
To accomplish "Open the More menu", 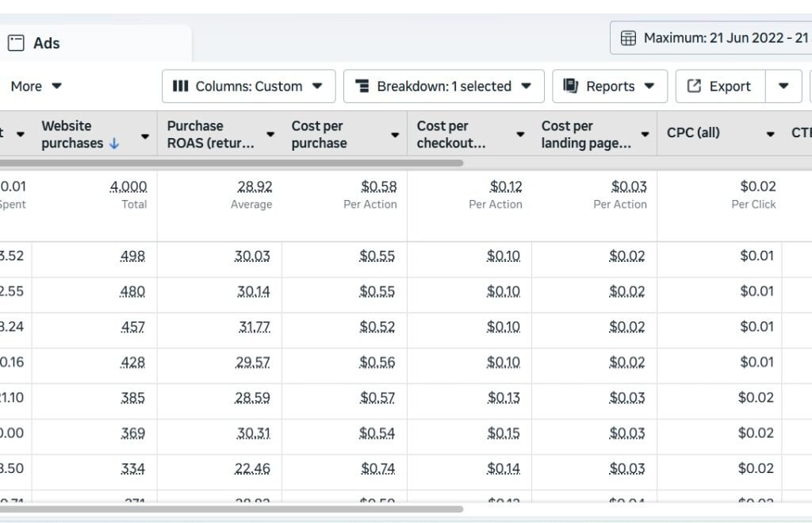I will click(x=36, y=86).
